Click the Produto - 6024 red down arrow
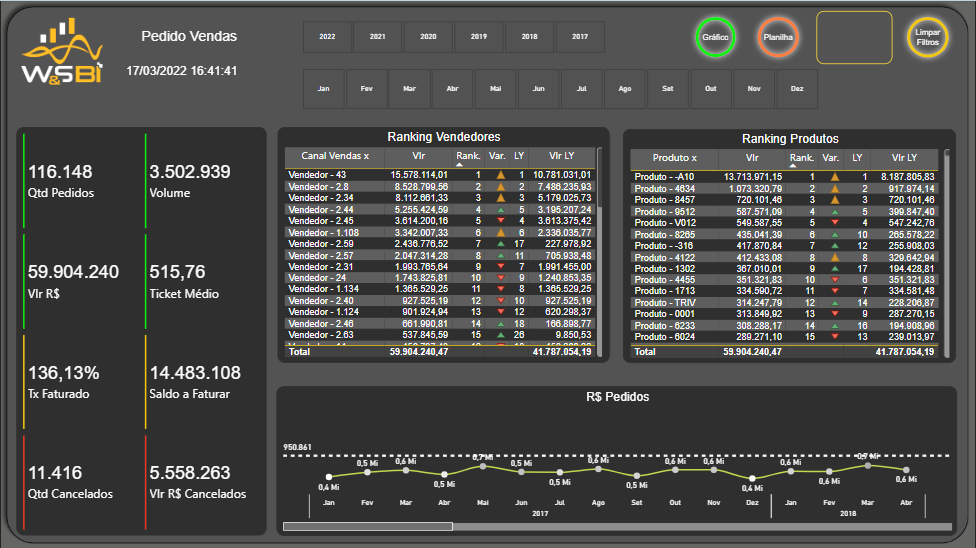Image resolution: width=976 pixels, height=548 pixels. click(835, 337)
